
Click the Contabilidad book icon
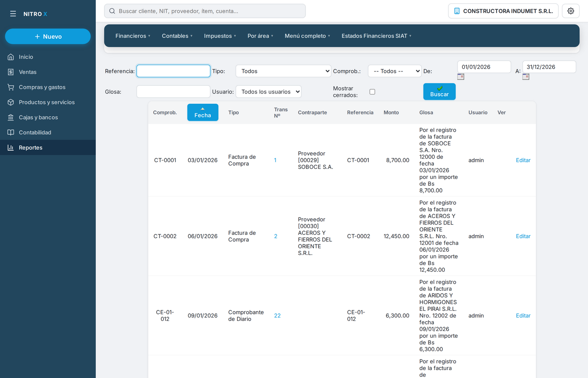pyautogui.click(x=11, y=132)
